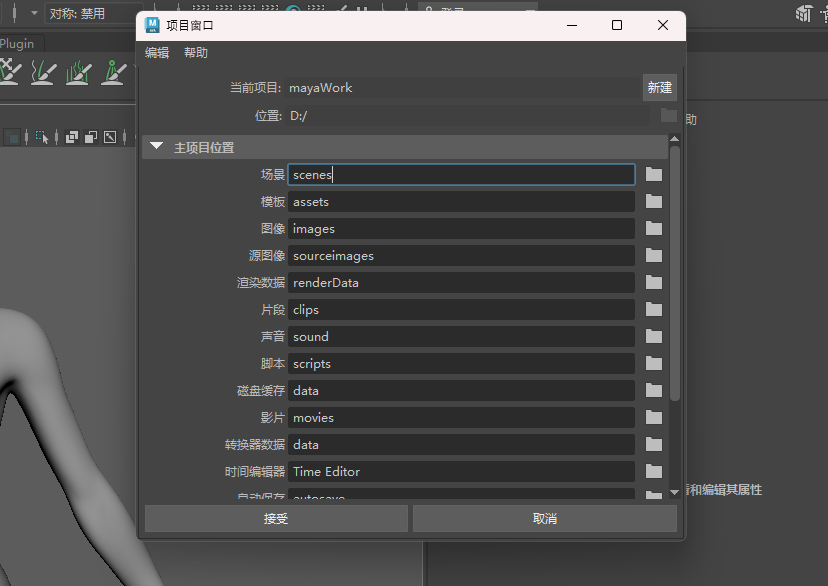
Task: Select the second hair brush tool on the shelf
Action: (44, 72)
